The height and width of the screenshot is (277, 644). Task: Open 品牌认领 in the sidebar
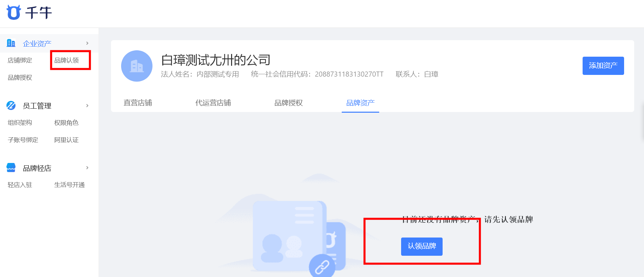66,60
